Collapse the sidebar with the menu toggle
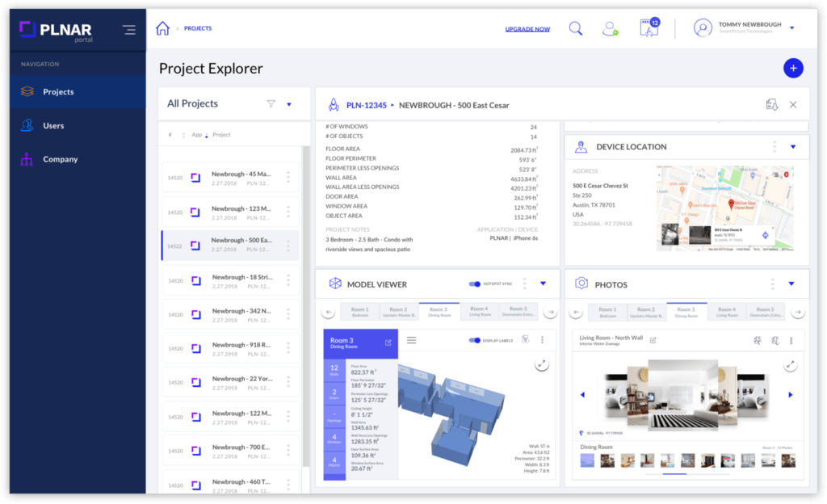The height and width of the screenshot is (504, 827). coord(129,30)
